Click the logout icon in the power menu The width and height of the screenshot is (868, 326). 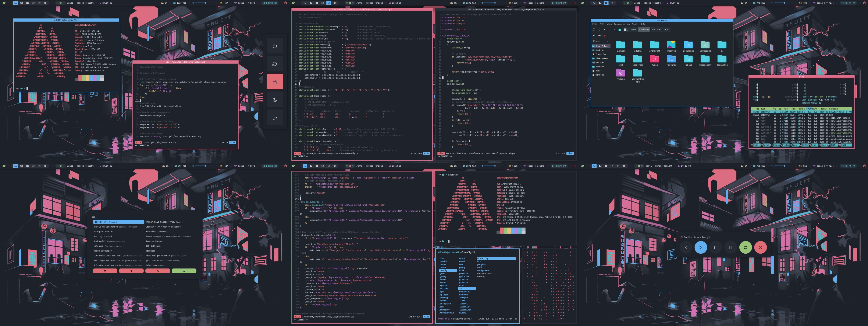(x=275, y=117)
